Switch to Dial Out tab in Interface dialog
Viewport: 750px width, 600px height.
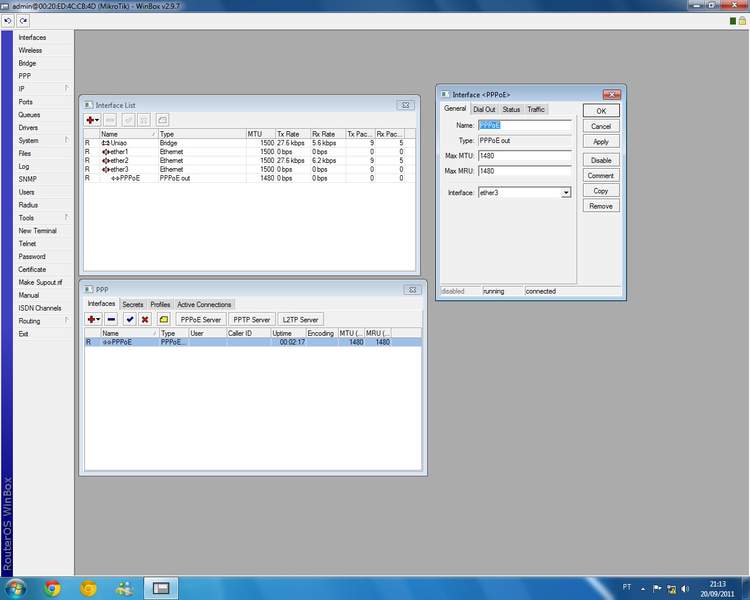point(484,109)
